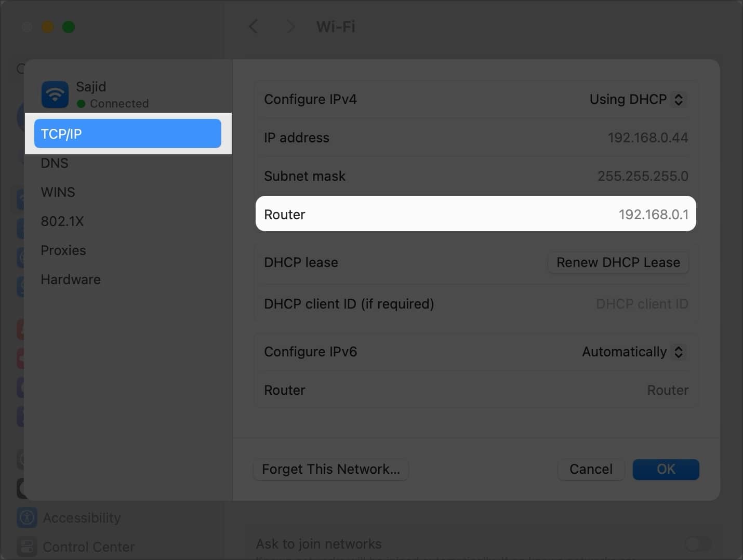
Task: Select the router address 192.168.0.1
Action: (x=653, y=215)
